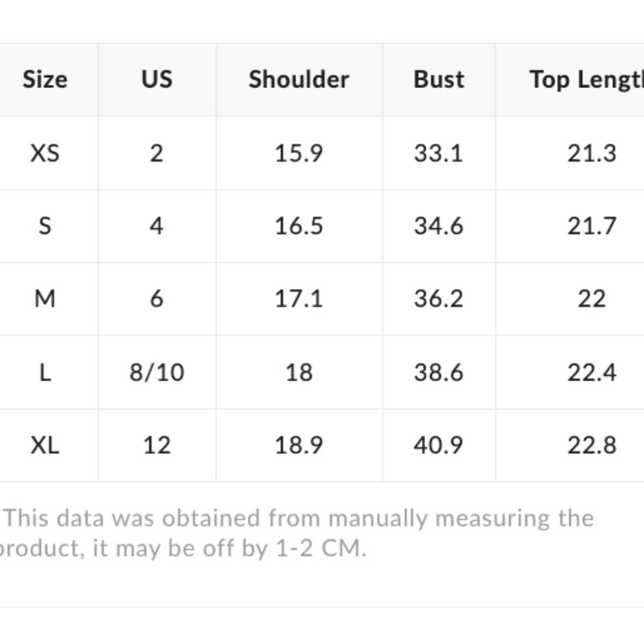Click the 17.1 shoulder value
The image size is (644, 644).
coord(299,299)
